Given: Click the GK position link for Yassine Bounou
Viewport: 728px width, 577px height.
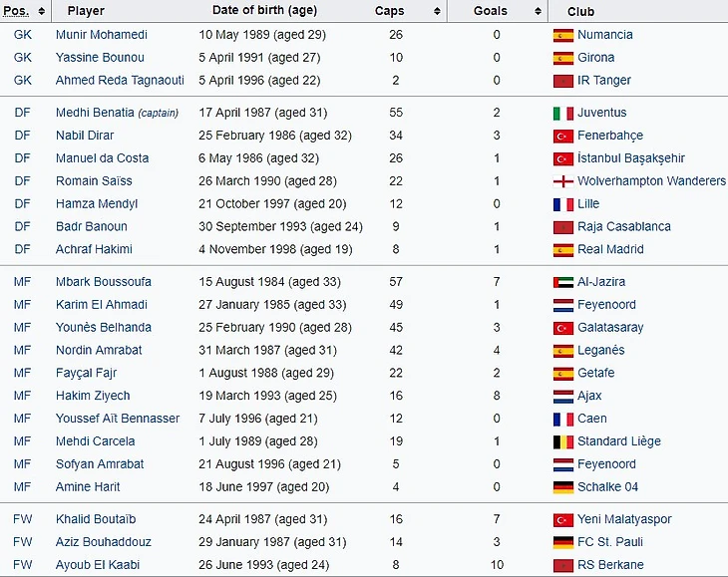Looking at the screenshot, I should point(23,58).
